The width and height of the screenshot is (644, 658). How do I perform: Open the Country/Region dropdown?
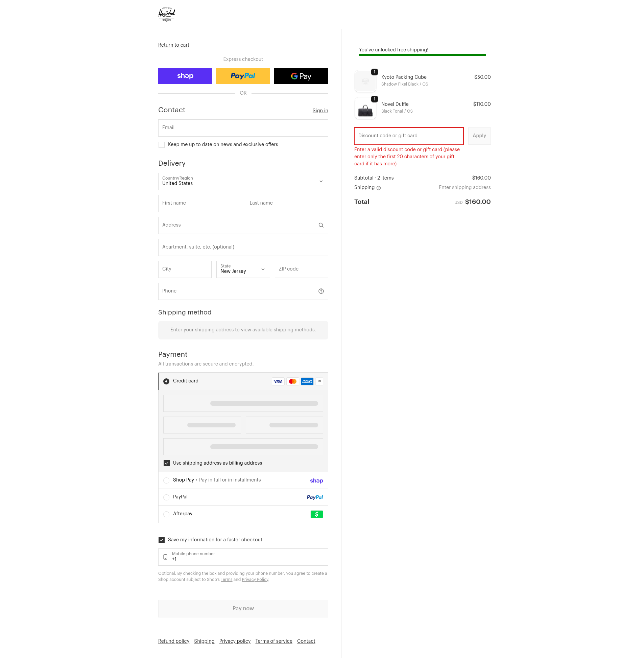(243, 181)
